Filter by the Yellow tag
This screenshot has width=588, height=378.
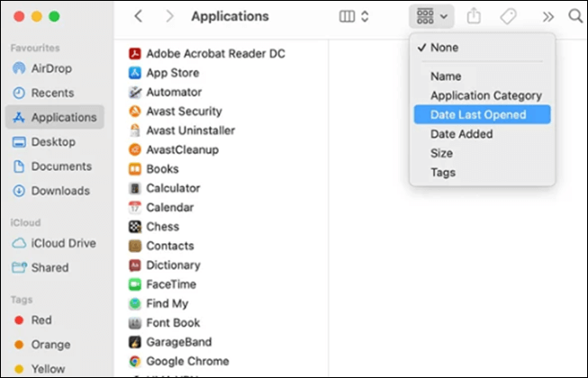tap(55, 369)
